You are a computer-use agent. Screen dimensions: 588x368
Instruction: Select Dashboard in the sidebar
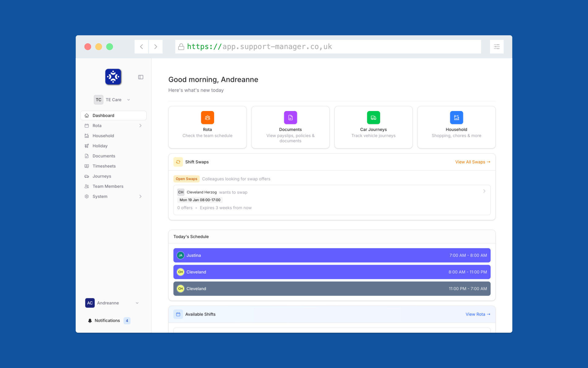coord(103,115)
